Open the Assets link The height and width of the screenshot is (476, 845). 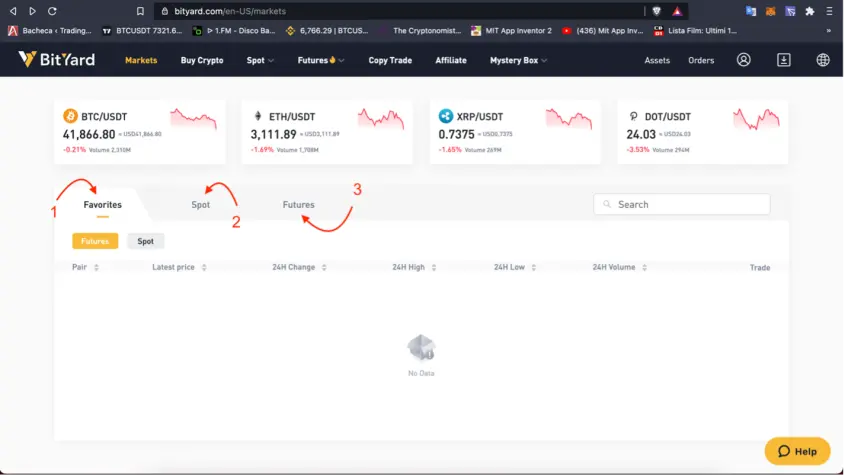pos(657,60)
